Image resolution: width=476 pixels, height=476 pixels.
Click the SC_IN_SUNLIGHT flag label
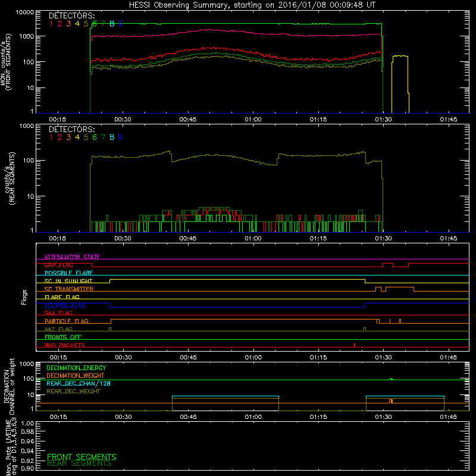68,281
